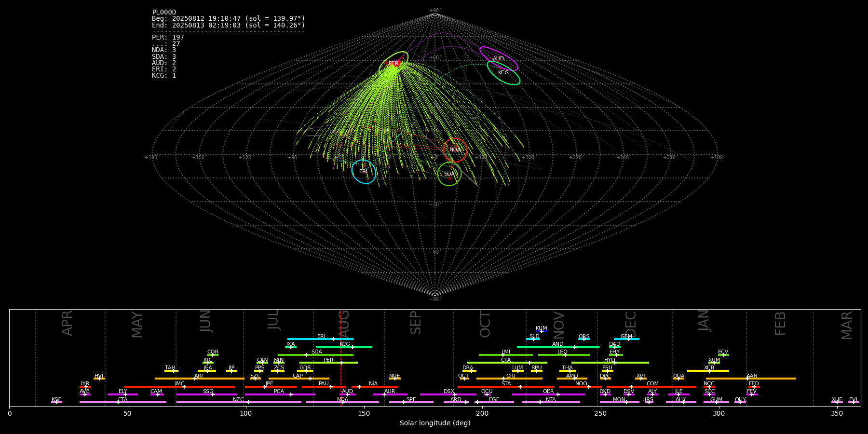This screenshot has height=434, width=868.
Task: Select the URS shower bar in timeline
Action: [649, 402]
